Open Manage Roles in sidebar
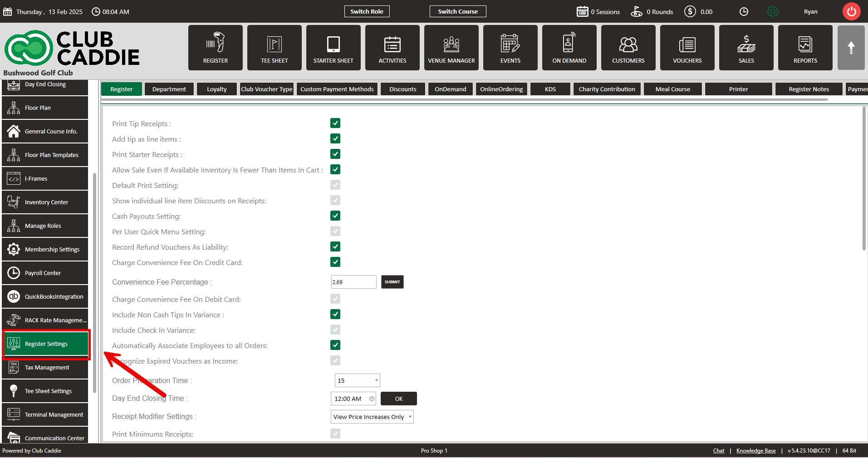The width and height of the screenshot is (868, 458). pyautogui.click(x=45, y=226)
